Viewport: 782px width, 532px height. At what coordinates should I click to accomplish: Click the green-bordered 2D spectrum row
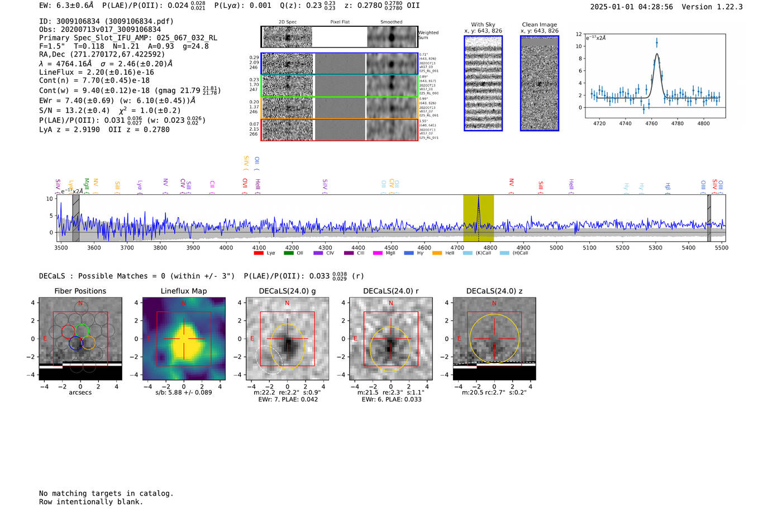[x=340, y=86]
